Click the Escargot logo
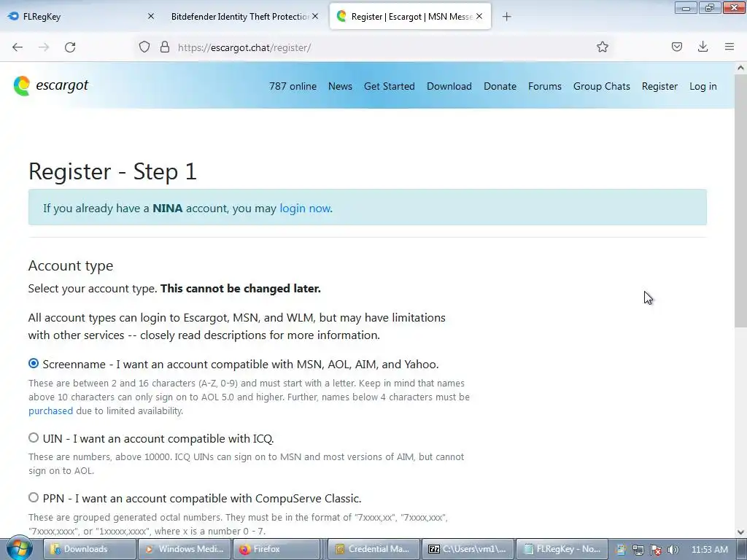 pos(51,86)
